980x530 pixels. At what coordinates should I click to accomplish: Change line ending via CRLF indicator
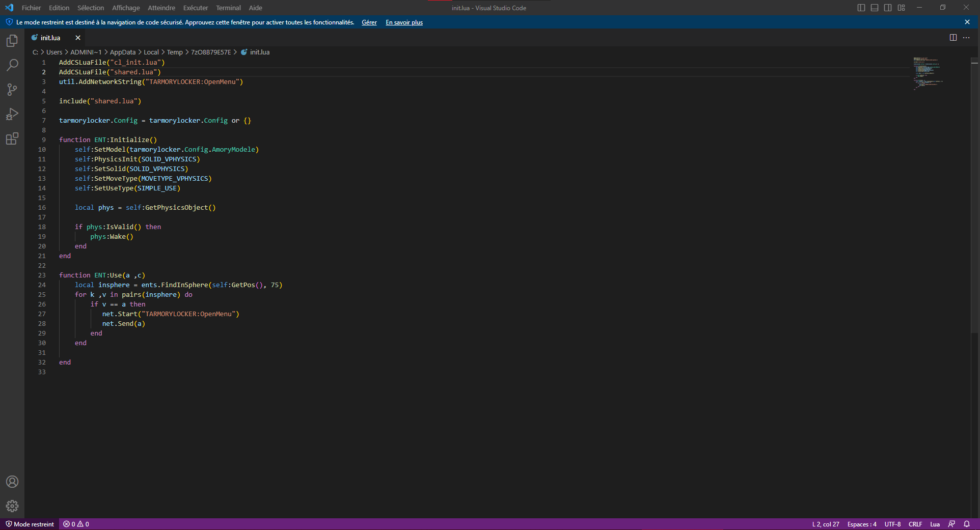click(915, 524)
